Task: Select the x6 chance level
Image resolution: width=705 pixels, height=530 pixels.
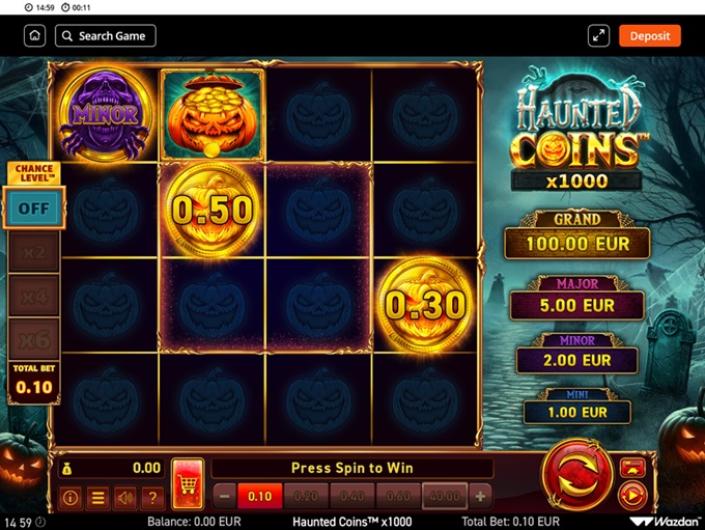Action: point(34,339)
